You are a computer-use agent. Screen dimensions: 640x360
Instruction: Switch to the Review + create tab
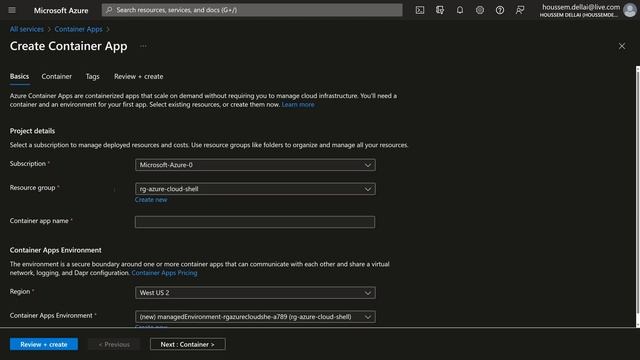pyautogui.click(x=138, y=76)
